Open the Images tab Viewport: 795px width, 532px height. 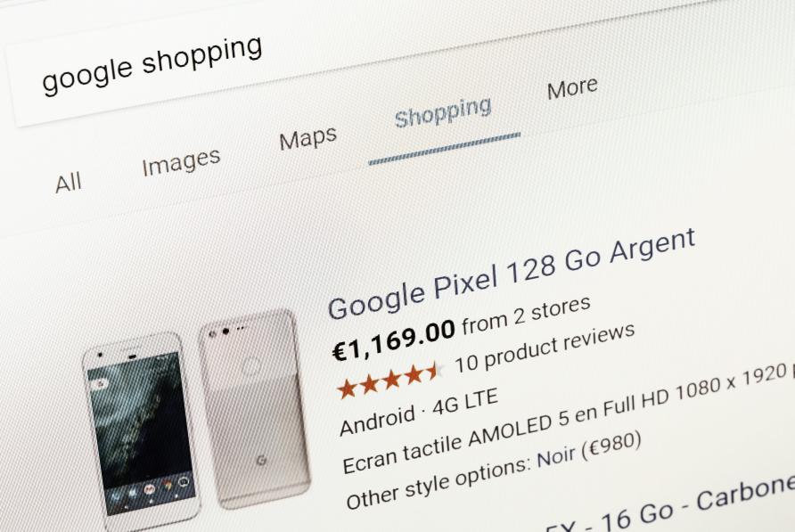tap(181, 162)
